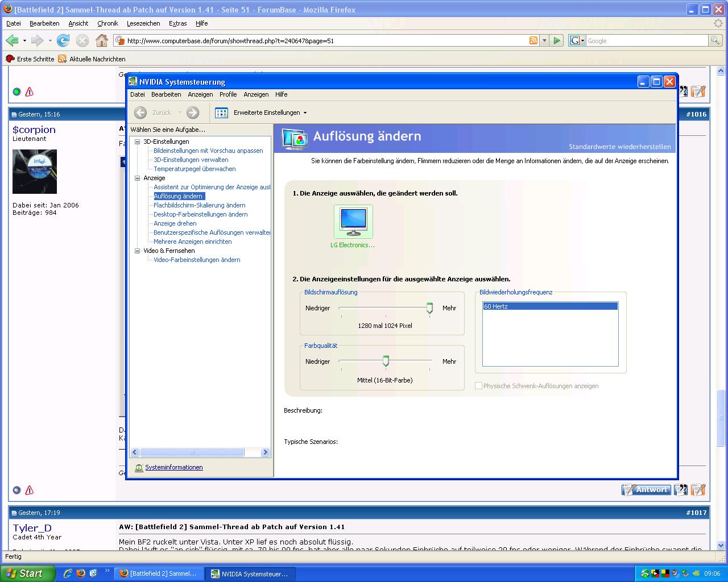Click the multi-quote icon beside Antwort
The width and height of the screenshot is (728, 582).
point(681,489)
